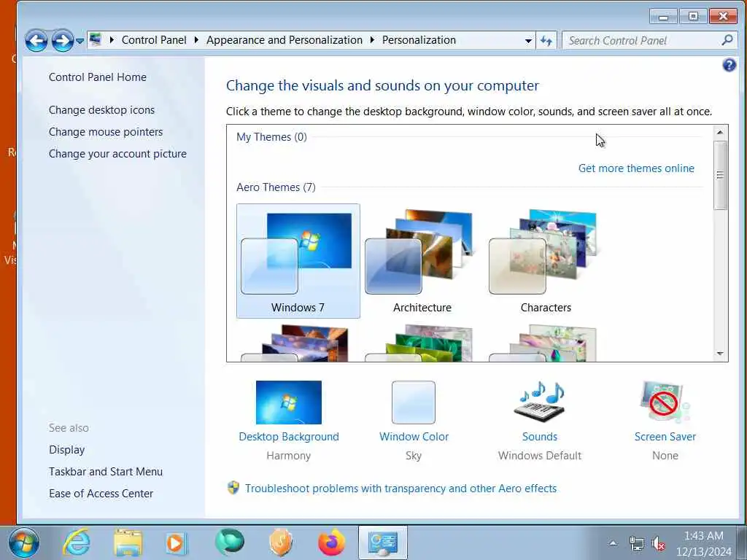This screenshot has width=747, height=560.
Task: Click the Aero Themes (7) heading
Action: point(276,187)
